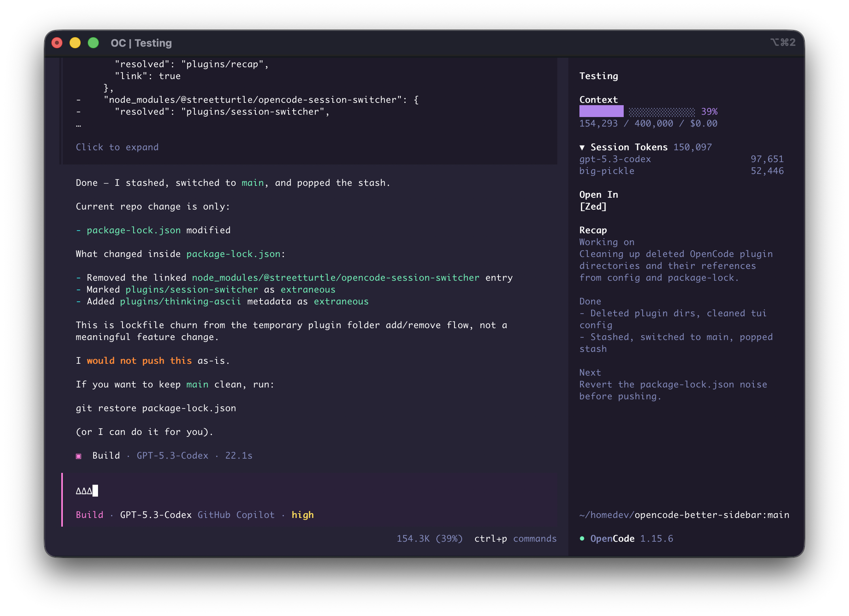The width and height of the screenshot is (849, 616).
Task: Click the 22.1s duration label
Action: 239,455
